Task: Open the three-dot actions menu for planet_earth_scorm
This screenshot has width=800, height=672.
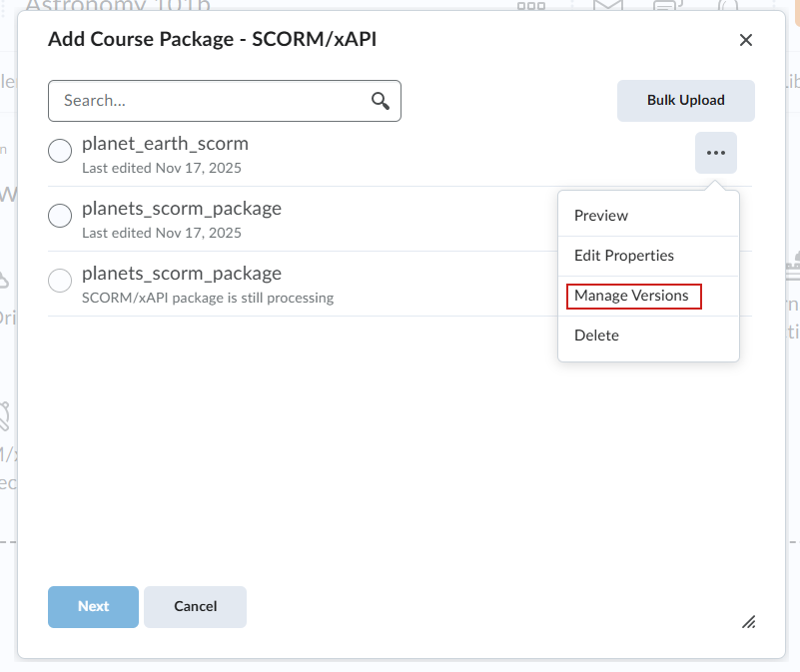Action: 715,153
